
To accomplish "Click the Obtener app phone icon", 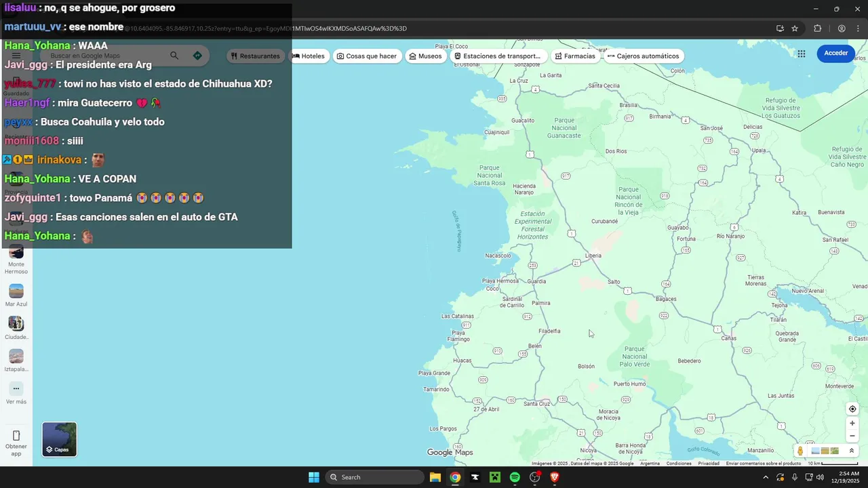I will pyautogui.click(x=16, y=436).
